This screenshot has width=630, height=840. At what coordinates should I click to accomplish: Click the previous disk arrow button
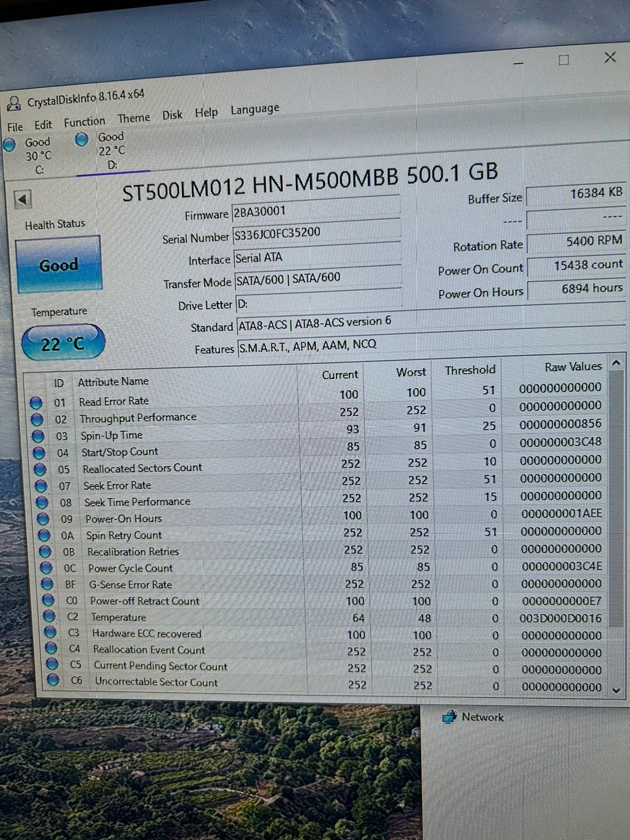[x=23, y=199]
